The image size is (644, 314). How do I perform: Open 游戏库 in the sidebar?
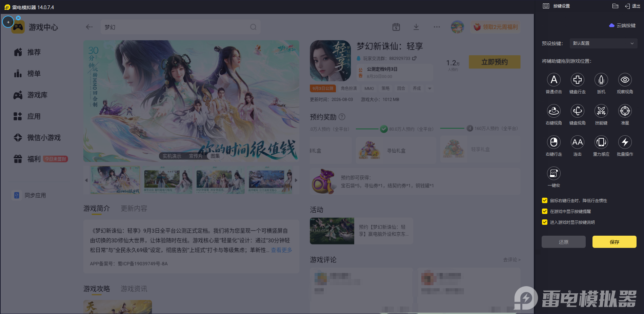(x=31, y=95)
